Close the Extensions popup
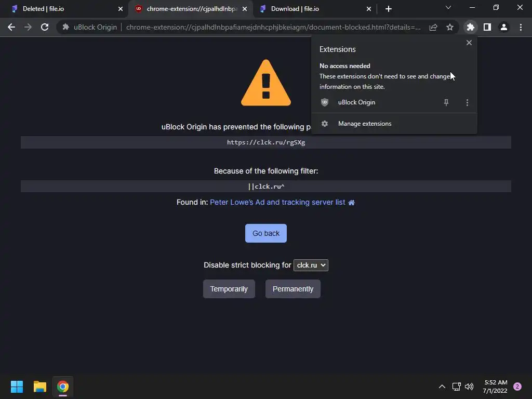 point(469,43)
